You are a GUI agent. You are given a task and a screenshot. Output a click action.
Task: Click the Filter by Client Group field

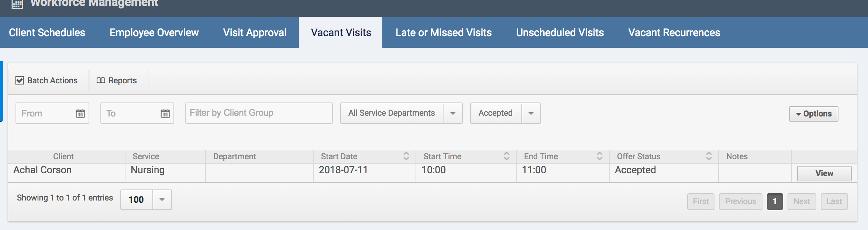point(259,113)
